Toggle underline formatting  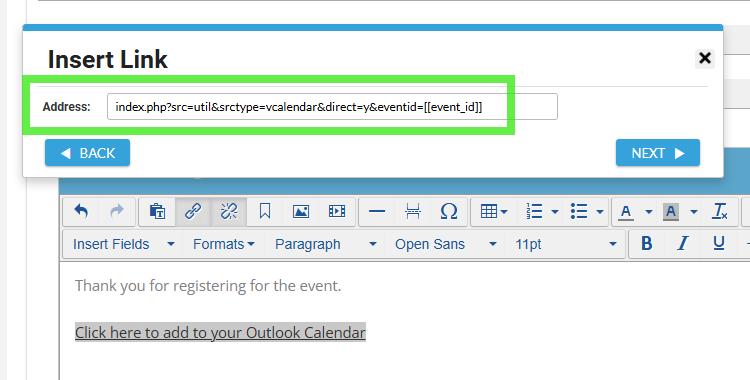coord(718,244)
